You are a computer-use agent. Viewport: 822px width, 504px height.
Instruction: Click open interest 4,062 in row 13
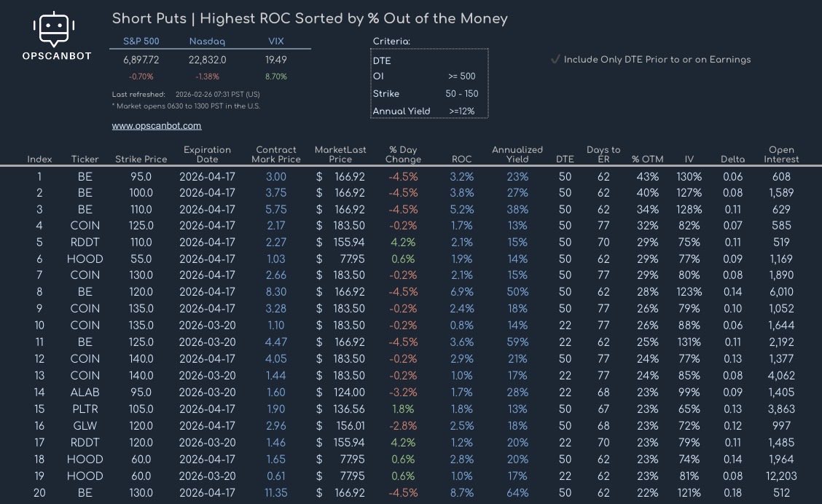tap(781, 375)
